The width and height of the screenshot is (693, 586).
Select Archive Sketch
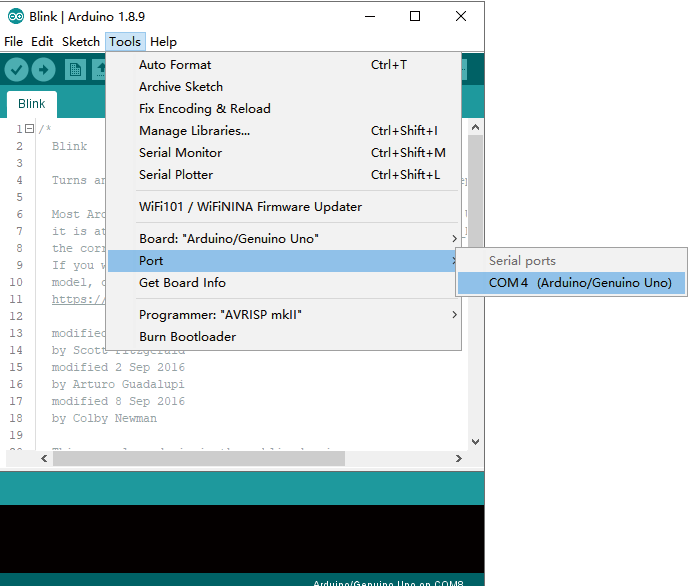tap(284, 87)
